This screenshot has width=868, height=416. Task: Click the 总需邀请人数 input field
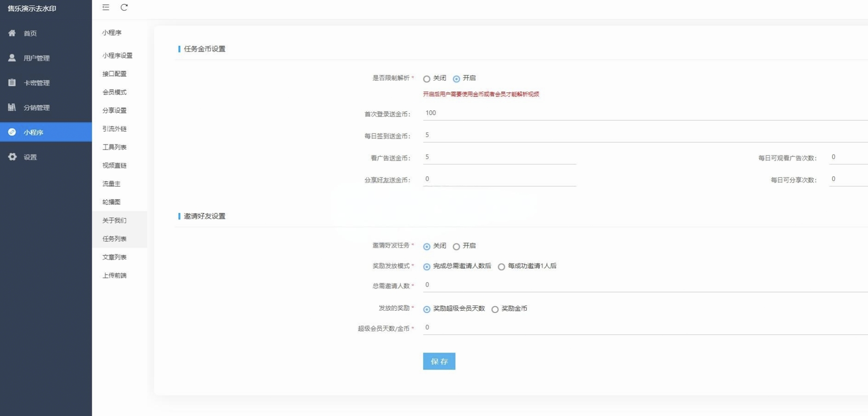[x=645, y=285]
